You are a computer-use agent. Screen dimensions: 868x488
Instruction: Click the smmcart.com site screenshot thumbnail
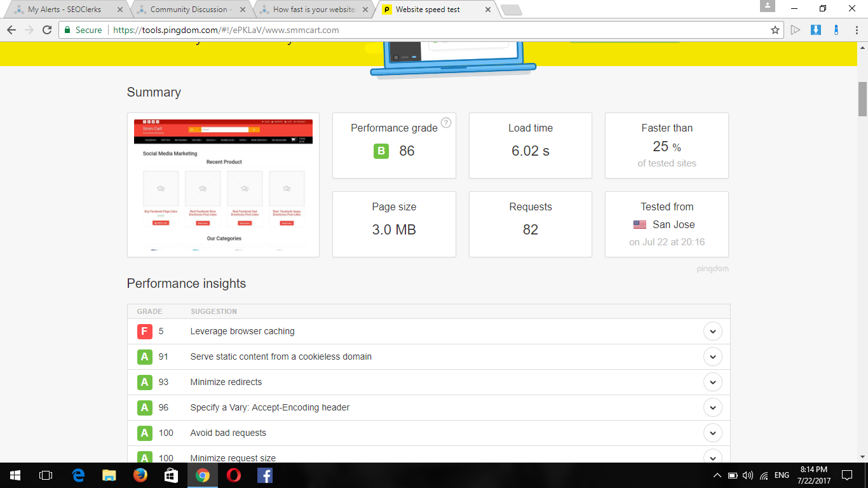[223, 185]
